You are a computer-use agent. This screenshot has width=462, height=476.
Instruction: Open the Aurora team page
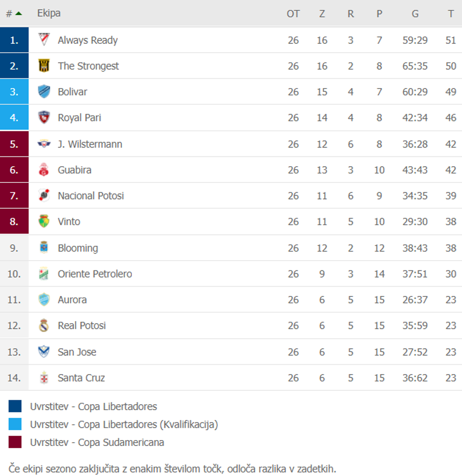coord(72,299)
